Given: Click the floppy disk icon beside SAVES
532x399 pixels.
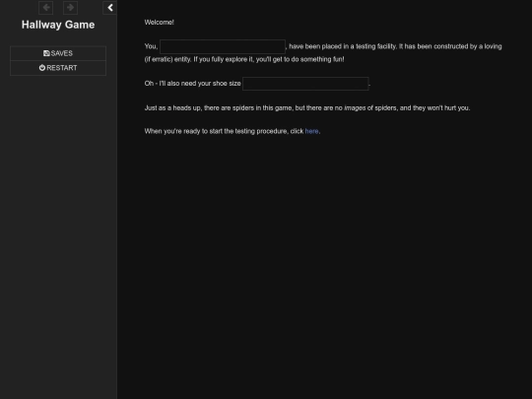Looking at the screenshot, I should (x=46, y=53).
